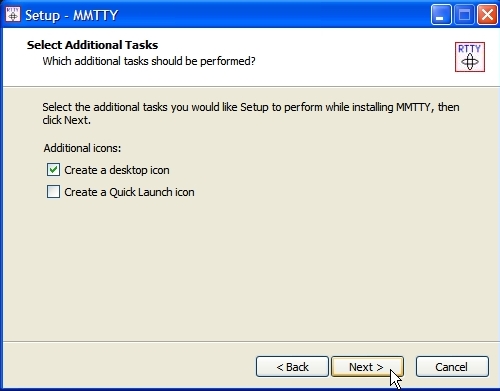
Task: Click the 'Select Additional Tasks' heading
Action: [92, 45]
